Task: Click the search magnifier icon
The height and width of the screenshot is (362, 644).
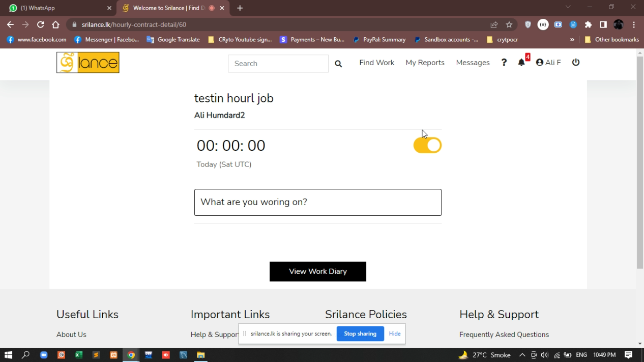Action: [338, 64]
